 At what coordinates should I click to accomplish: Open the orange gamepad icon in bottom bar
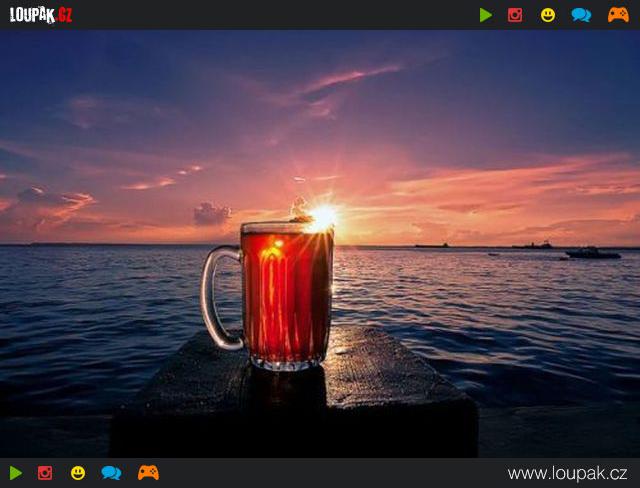coord(148,473)
